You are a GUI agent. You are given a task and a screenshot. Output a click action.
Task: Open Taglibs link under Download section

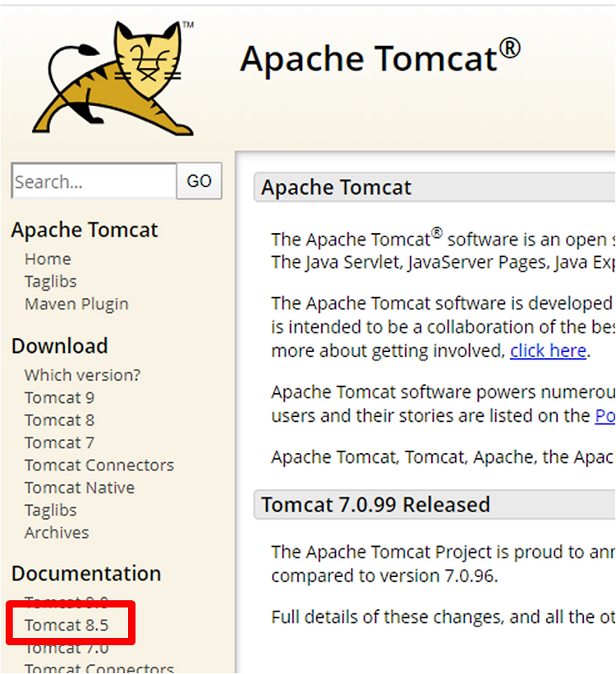pyautogui.click(x=50, y=511)
